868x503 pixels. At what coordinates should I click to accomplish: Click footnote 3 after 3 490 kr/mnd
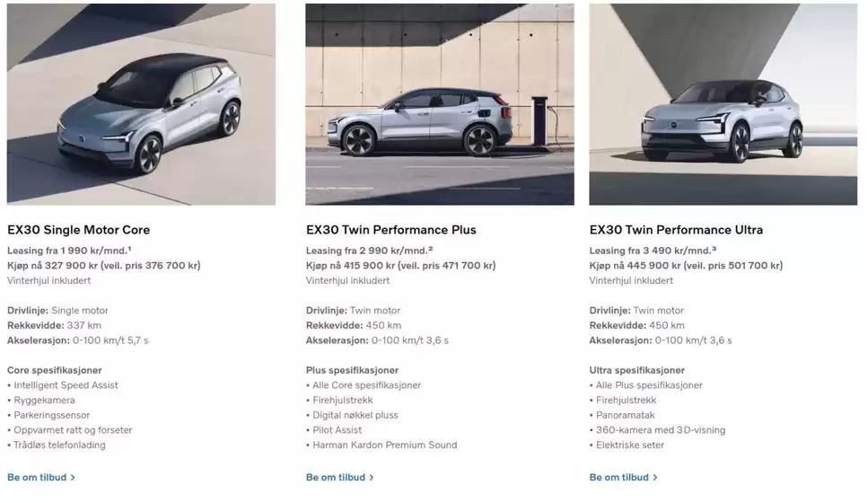point(714,249)
